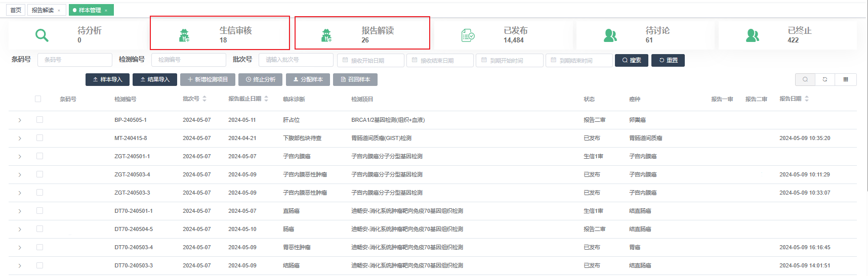The height and width of the screenshot is (276, 868).
Task: Click the table refresh icon
Action: (x=825, y=79)
